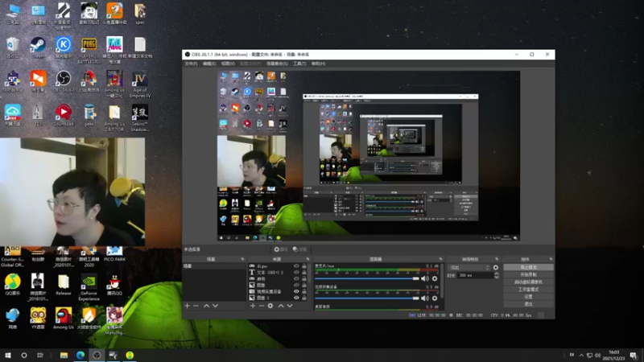Launch the PUBG Battlegrounds desktop shortcut
Image resolution: width=644 pixels, height=362 pixels.
tap(89, 51)
